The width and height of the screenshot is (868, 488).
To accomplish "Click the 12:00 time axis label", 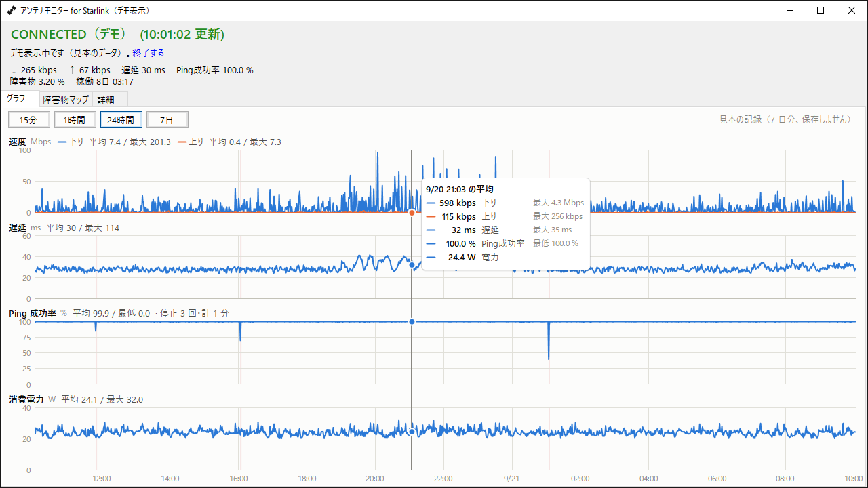I will click(102, 479).
